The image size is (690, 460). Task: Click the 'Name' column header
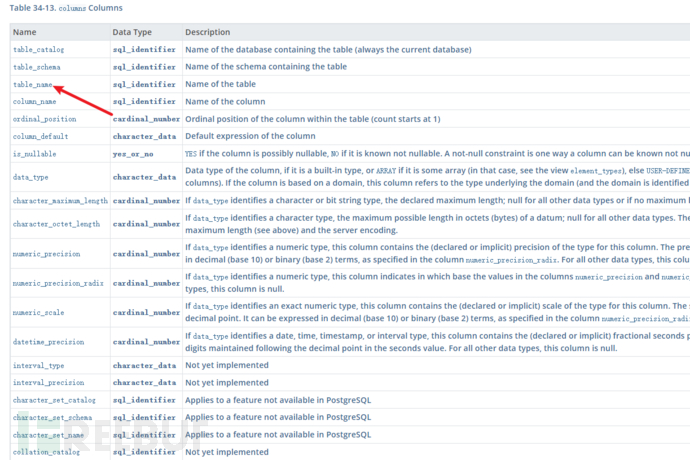(25, 32)
